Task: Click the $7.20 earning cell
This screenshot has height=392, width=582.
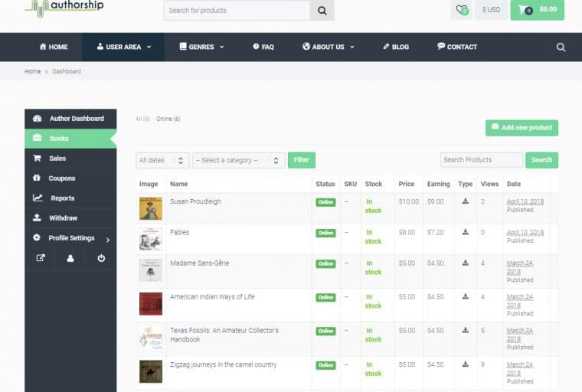Action: (436, 233)
